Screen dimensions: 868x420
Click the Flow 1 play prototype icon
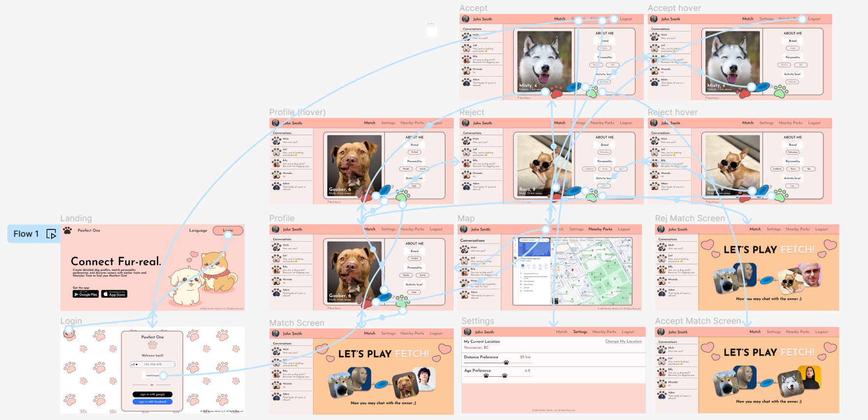51,234
